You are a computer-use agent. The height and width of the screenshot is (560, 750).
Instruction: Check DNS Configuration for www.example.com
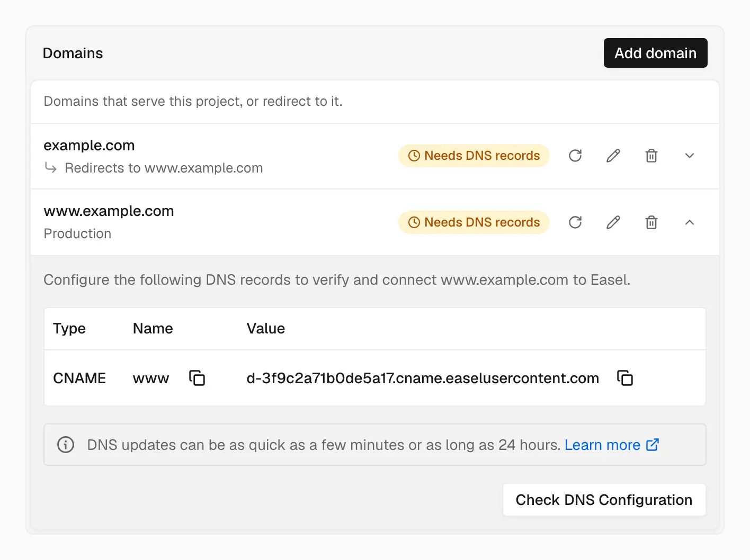point(604,500)
